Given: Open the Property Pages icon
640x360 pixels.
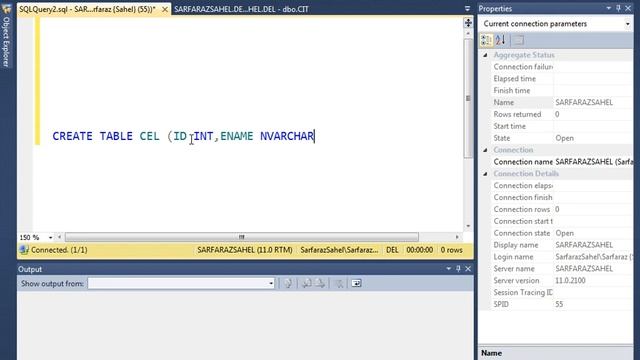Looking at the screenshot, I should [x=518, y=40].
